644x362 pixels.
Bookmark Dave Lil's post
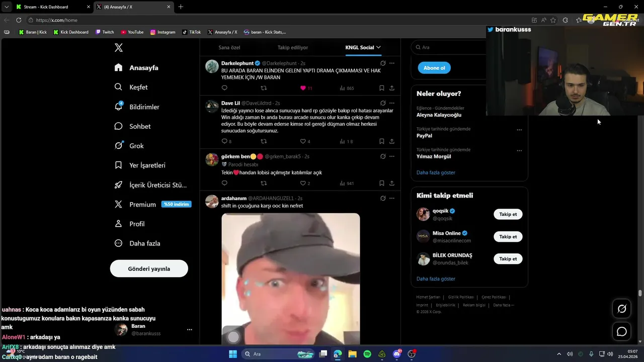[x=382, y=141]
